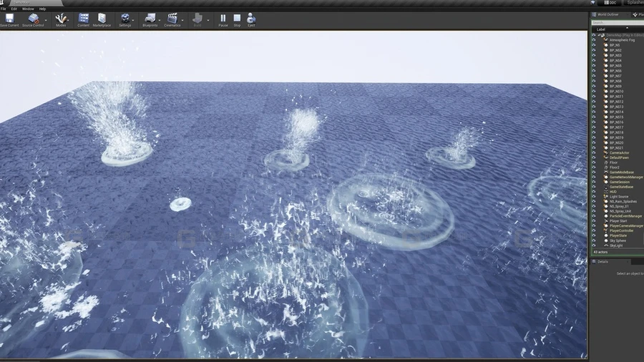
Task: Expand the Source Control dropdown arrow
Action: pyautogui.click(x=47, y=20)
